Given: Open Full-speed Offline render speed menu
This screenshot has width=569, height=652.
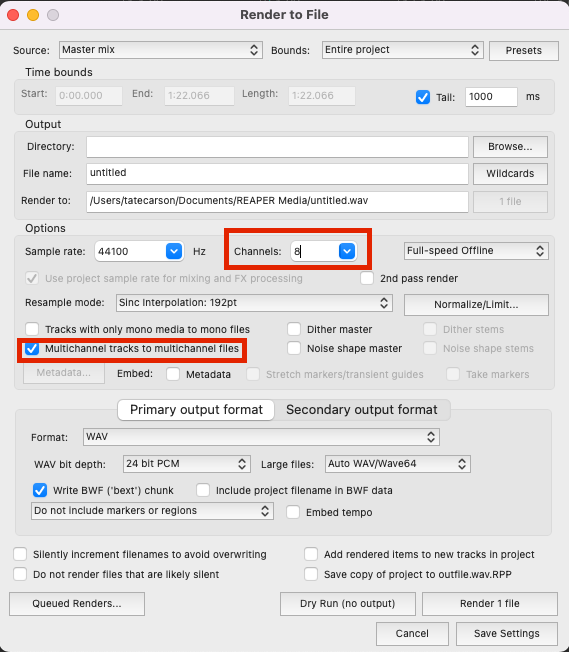Looking at the screenshot, I should point(476,251).
